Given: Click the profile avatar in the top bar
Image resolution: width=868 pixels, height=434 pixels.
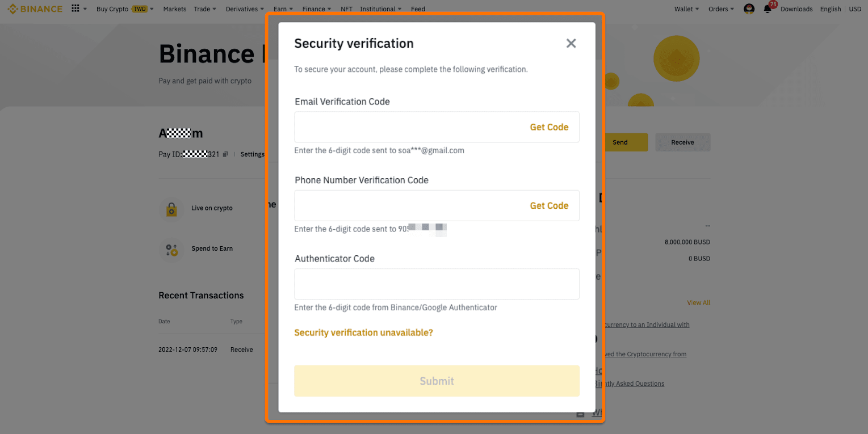Looking at the screenshot, I should click(x=749, y=9).
